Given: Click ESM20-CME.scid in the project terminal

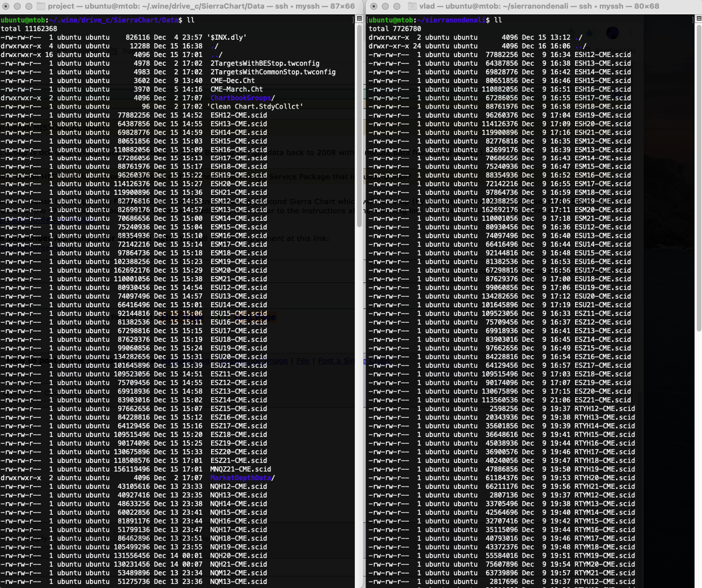Looking at the screenshot, I should (x=239, y=270).
